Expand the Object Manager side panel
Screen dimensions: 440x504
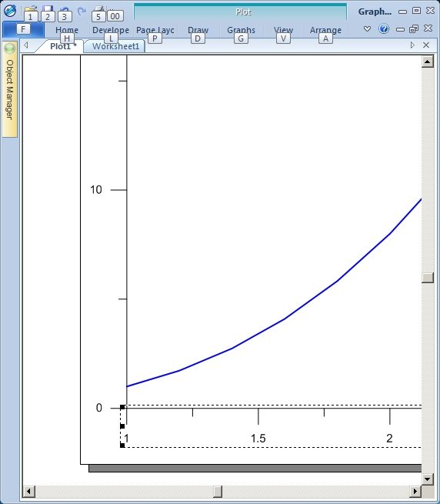pos(10,90)
